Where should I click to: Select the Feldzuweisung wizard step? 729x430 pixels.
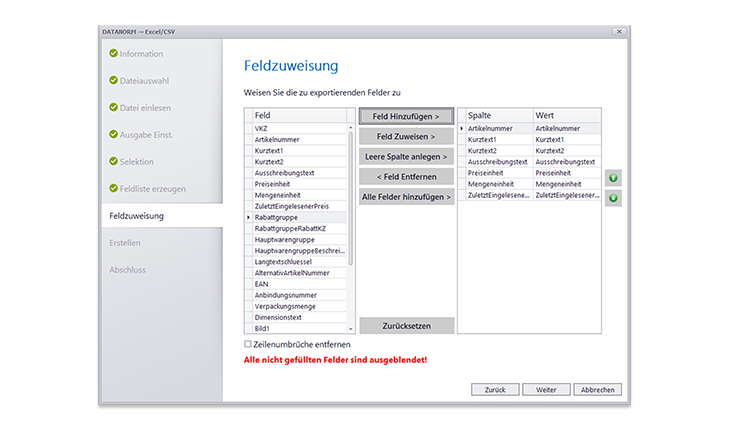pyautogui.click(x=162, y=216)
